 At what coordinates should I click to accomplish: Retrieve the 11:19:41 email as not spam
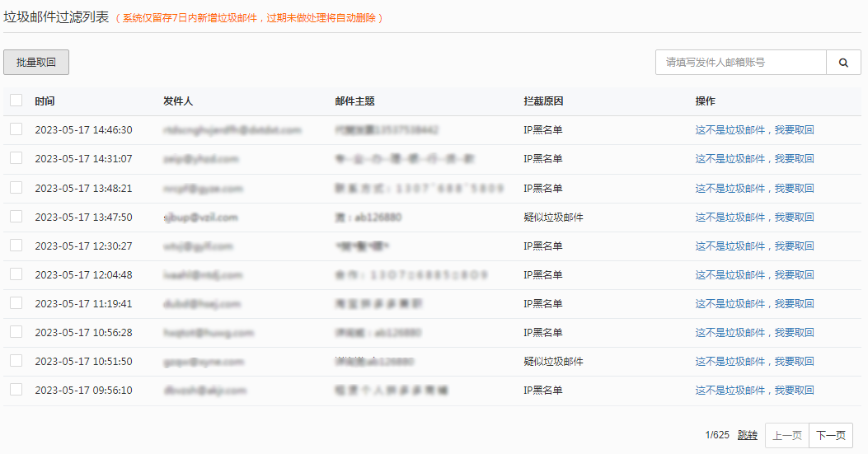[x=754, y=303]
